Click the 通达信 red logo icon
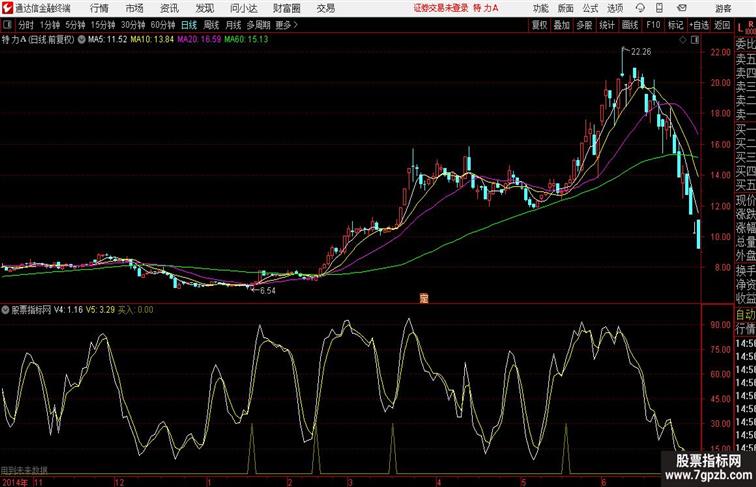Screen dimensions: 756x487 pos(7,8)
